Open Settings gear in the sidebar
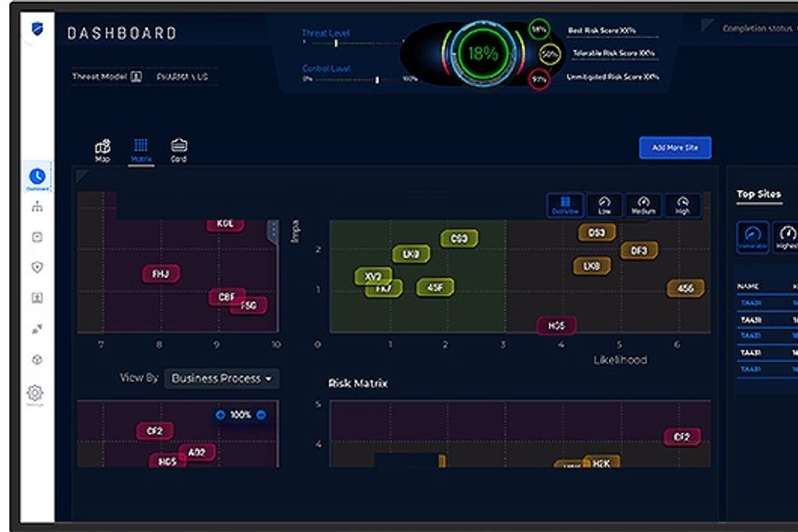 coord(35,393)
